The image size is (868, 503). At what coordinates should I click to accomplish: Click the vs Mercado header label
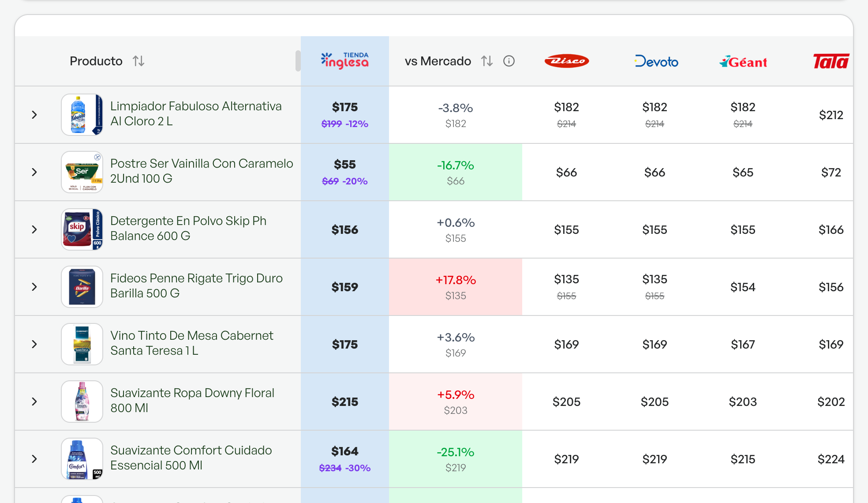[x=438, y=61]
